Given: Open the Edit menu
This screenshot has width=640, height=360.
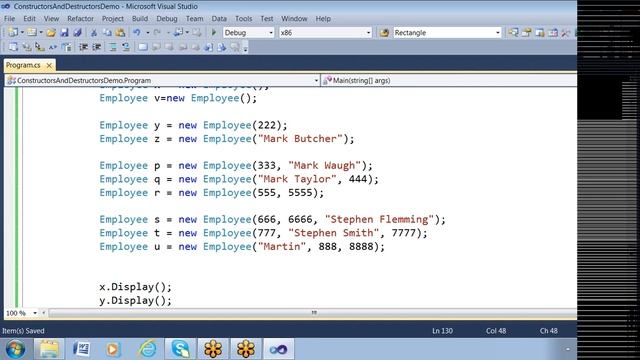Looking at the screenshot, I should coord(29,19).
